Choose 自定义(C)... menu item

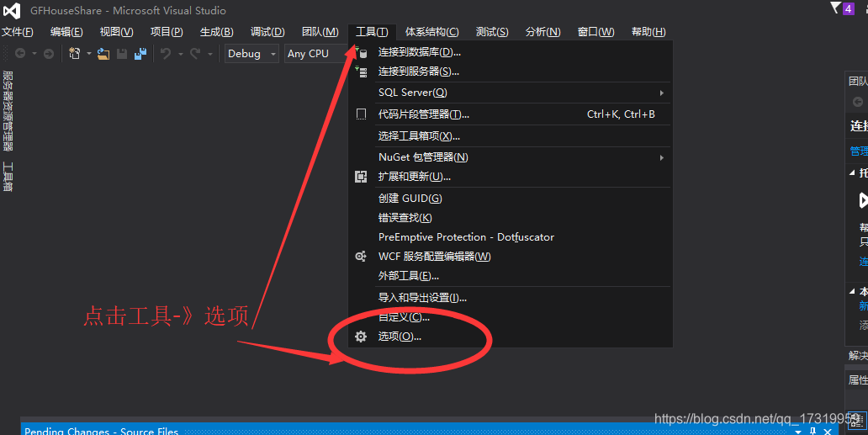511,317
